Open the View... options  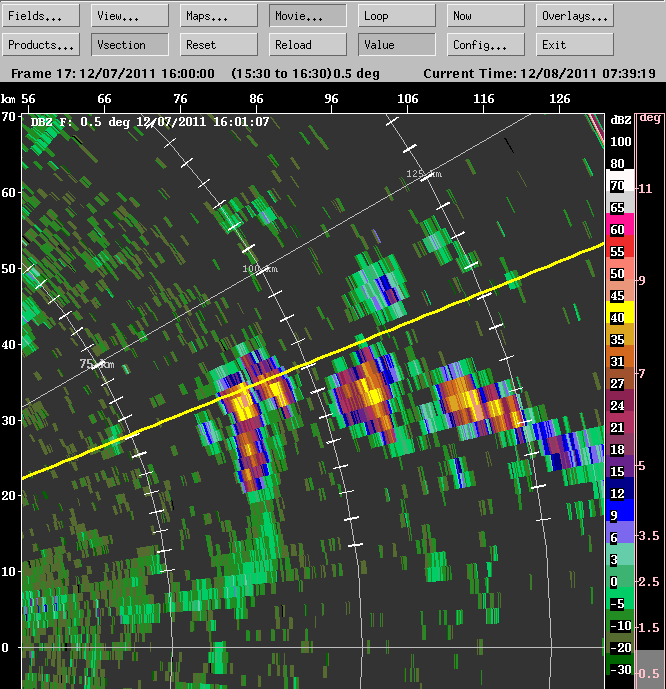130,16
